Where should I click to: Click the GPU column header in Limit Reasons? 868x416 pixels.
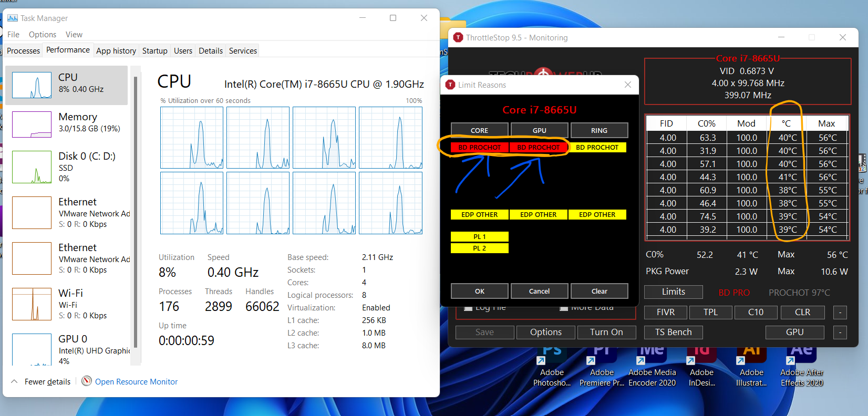(x=539, y=130)
